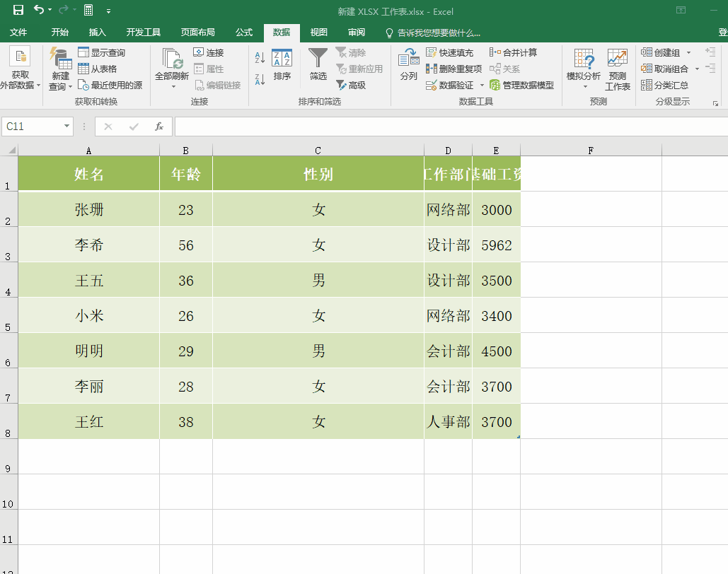Switch to the 页面布局 tab

(198, 32)
